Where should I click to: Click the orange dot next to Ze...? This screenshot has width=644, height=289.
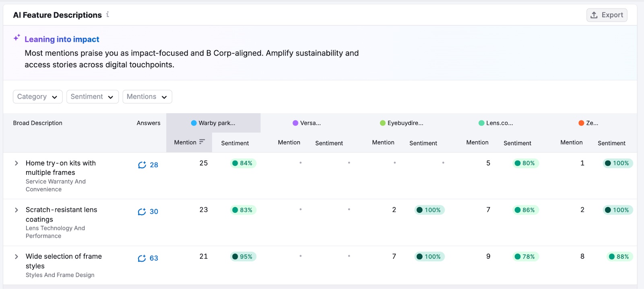tap(581, 123)
